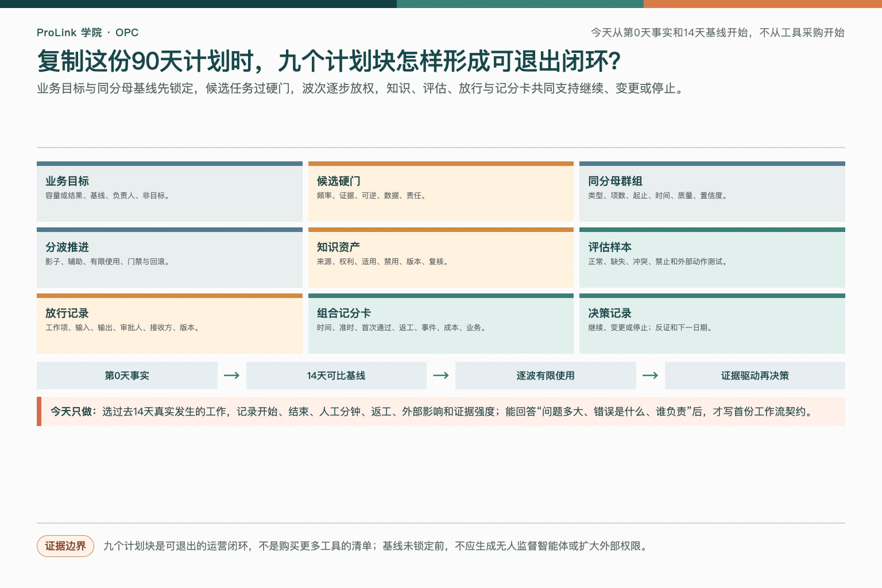
Task: Click the 第0天事实 step box
Action: coord(127,376)
